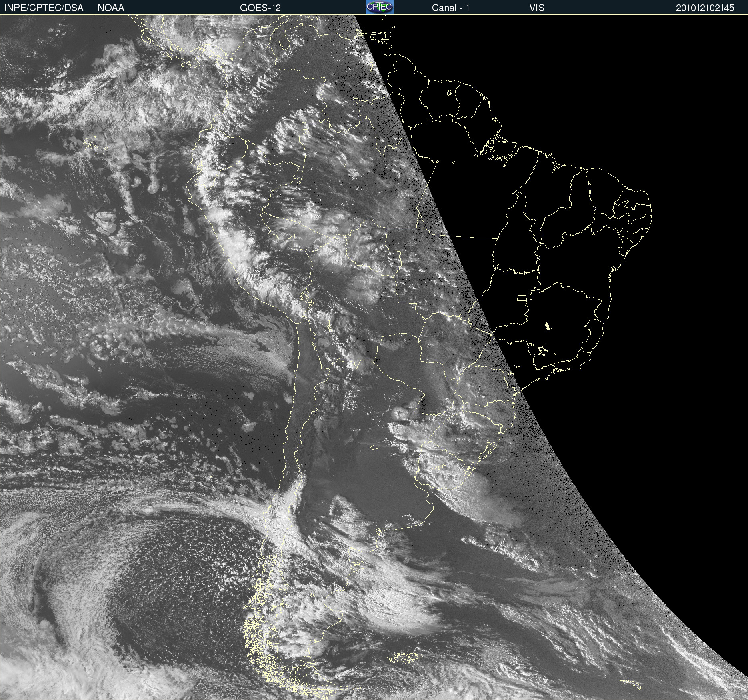Click the 'Canal - 1' channel label

point(450,8)
